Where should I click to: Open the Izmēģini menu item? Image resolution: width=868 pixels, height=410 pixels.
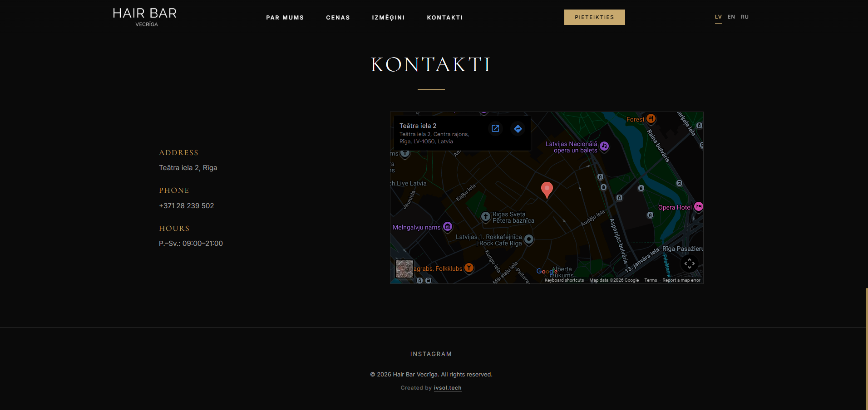click(389, 18)
